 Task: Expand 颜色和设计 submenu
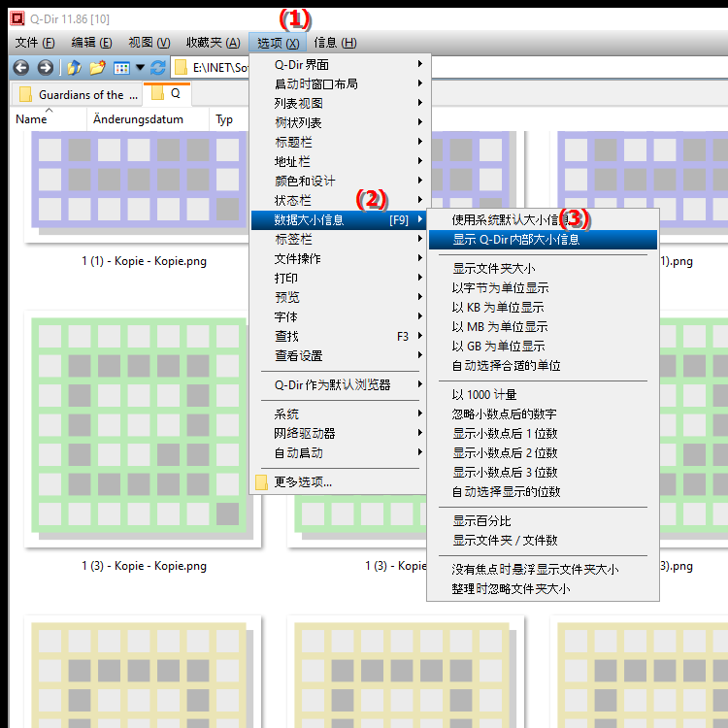click(x=340, y=182)
